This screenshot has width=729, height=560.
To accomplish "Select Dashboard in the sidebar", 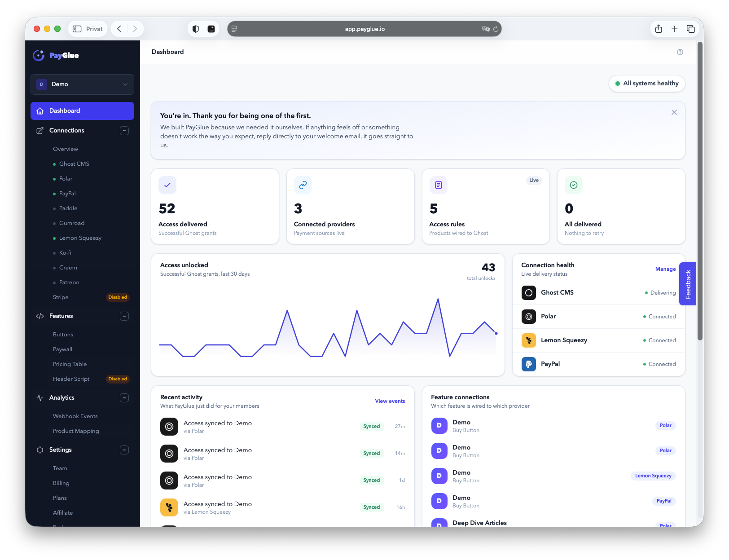I will tap(82, 111).
